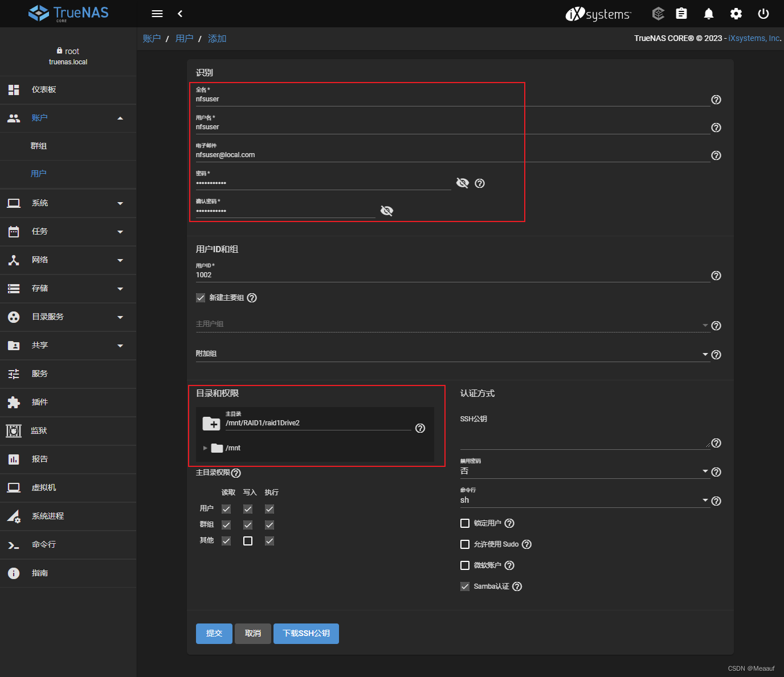
Task: Open help for 允许使用 Sudo
Action: pyautogui.click(x=526, y=544)
